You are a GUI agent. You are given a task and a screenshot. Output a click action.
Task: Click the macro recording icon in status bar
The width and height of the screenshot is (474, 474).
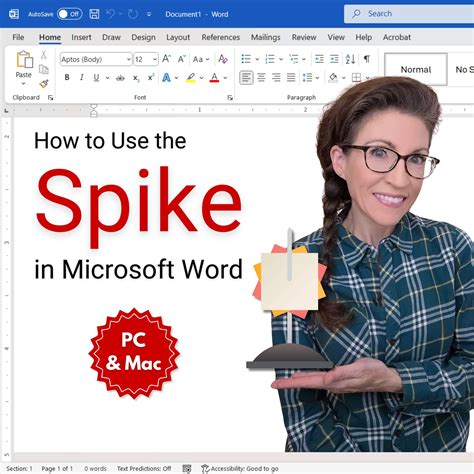pos(187,469)
